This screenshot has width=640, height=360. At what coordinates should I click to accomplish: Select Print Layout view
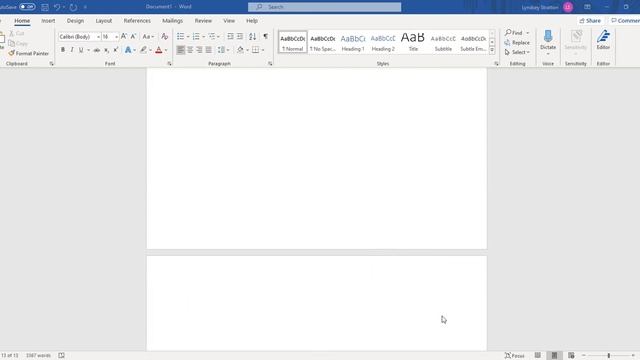[554, 356]
